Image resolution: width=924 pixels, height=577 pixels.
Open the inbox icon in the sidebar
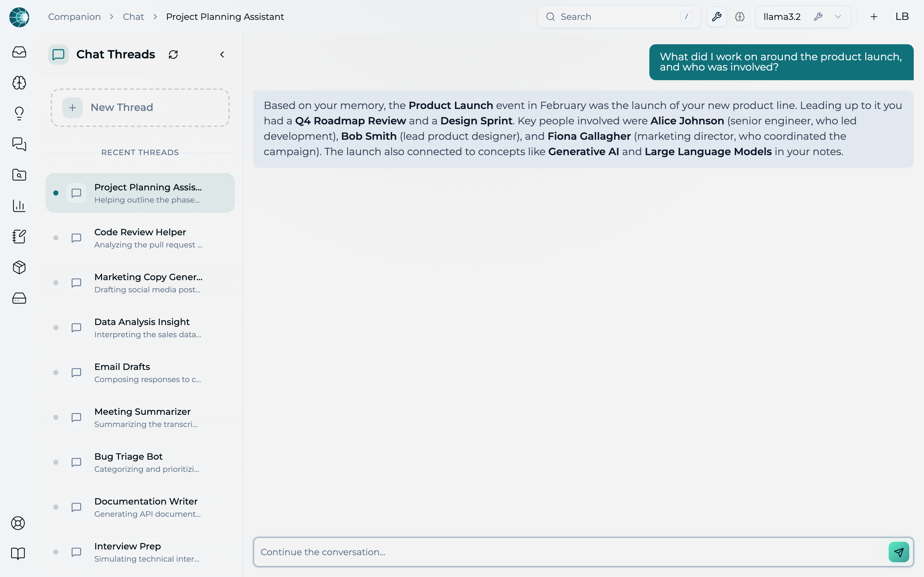19,52
